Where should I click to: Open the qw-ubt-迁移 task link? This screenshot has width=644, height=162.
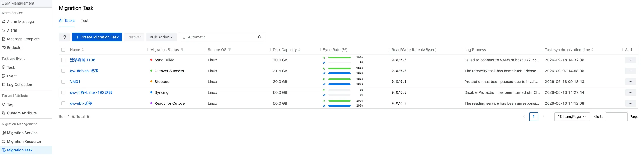coord(81,103)
